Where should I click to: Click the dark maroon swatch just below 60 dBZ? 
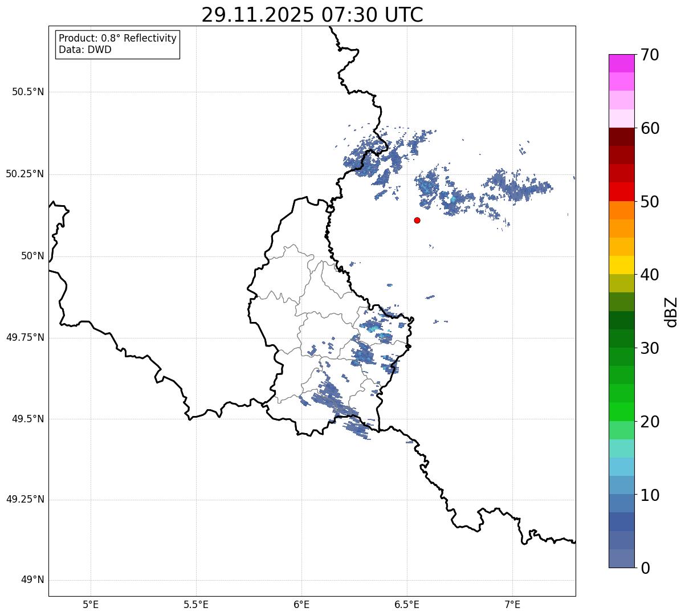click(621, 137)
